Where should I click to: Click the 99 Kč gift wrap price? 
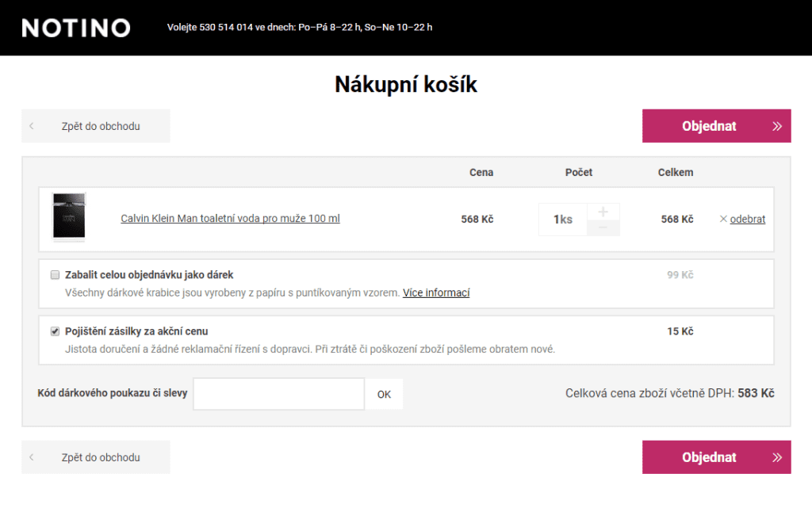(680, 275)
